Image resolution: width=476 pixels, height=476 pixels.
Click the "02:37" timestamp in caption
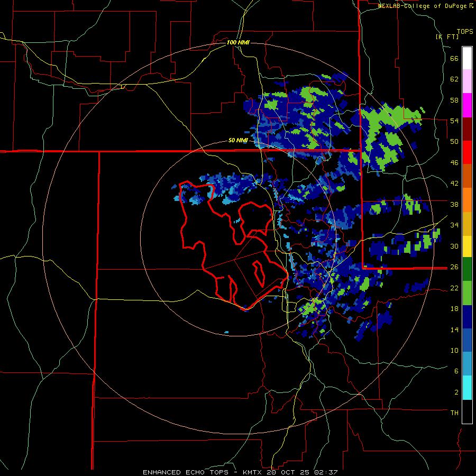point(327,472)
